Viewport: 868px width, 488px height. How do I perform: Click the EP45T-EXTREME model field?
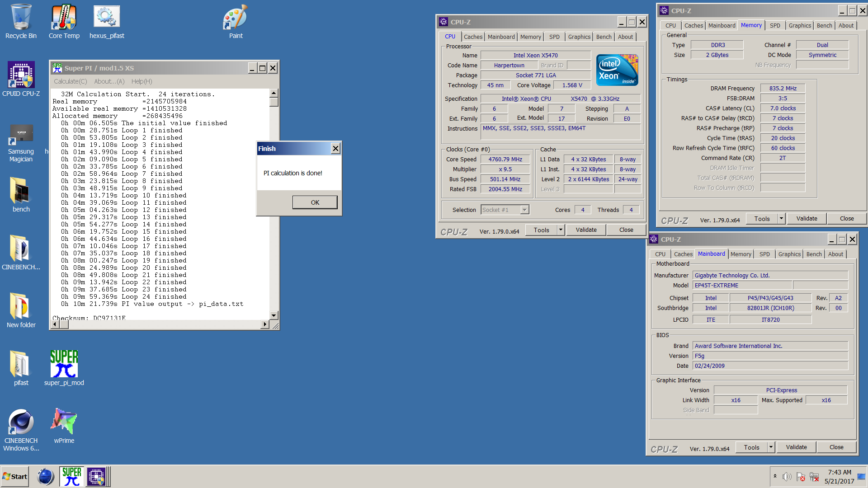[x=742, y=286]
